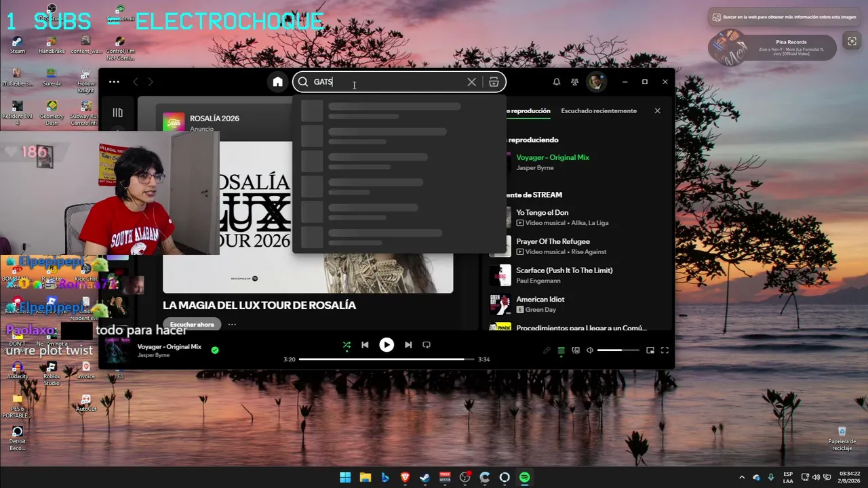Open Scarface track cover thumbnail
Screen dimensions: 868x488
coord(500,275)
